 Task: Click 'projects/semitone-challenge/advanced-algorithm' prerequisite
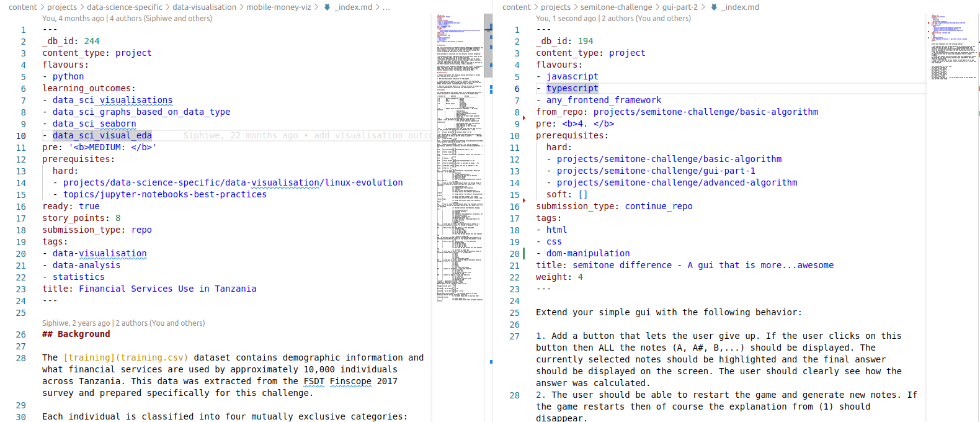coord(677,182)
